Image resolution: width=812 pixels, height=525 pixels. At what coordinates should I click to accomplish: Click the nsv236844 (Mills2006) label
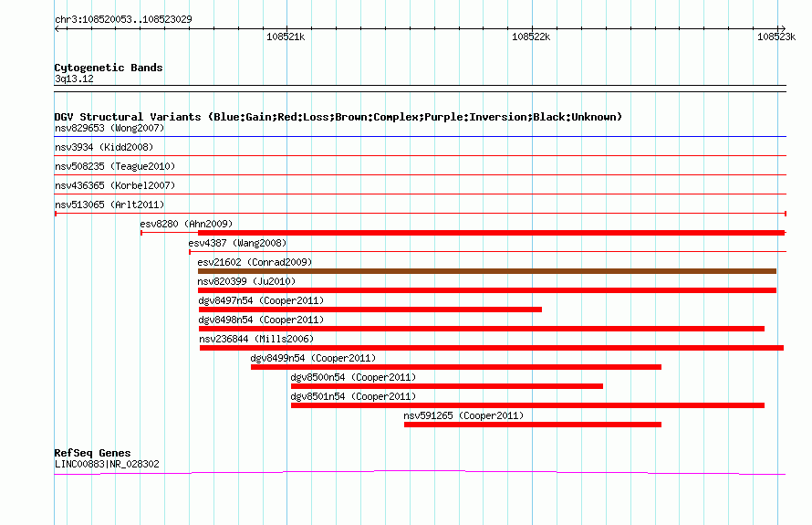click(x=256, y=339)
